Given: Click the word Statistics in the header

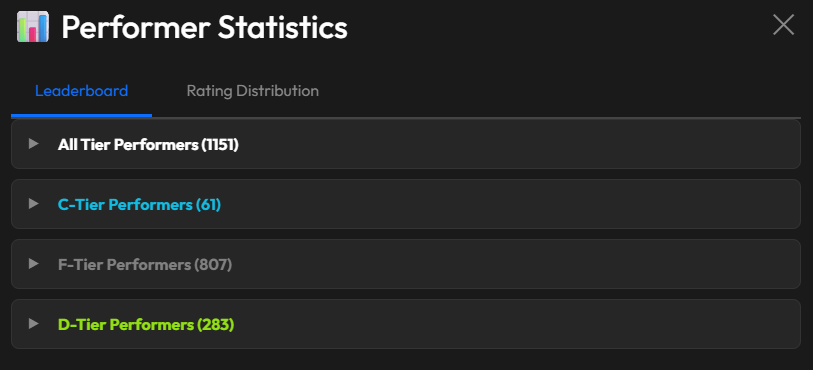Looking at the screenshot, I should pyautogui.click(x=283, y=27).
